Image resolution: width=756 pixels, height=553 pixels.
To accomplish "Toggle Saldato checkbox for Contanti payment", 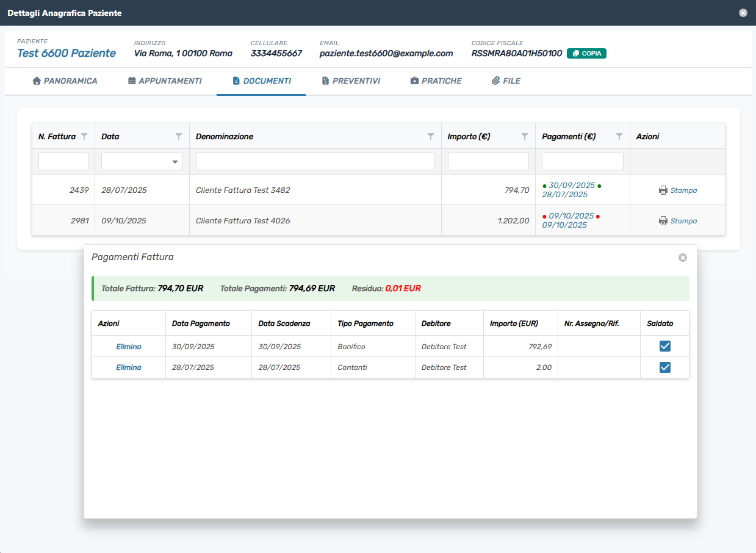I will point(665,367).
